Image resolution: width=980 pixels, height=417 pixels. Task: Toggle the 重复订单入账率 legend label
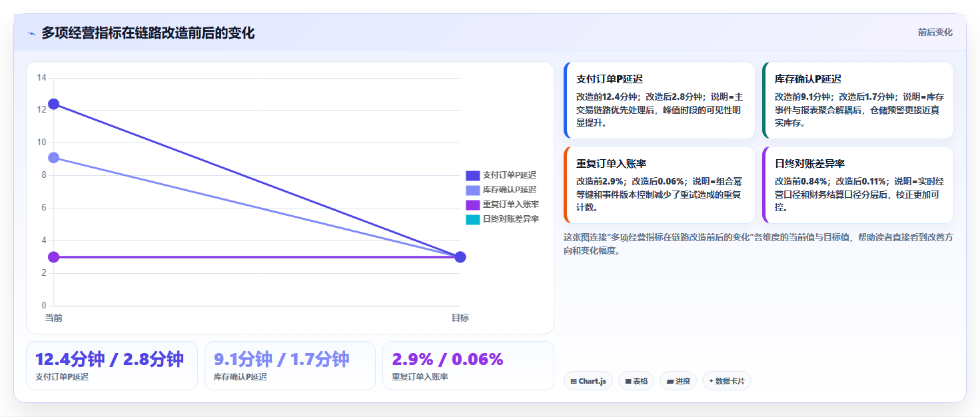pos(511,205)
